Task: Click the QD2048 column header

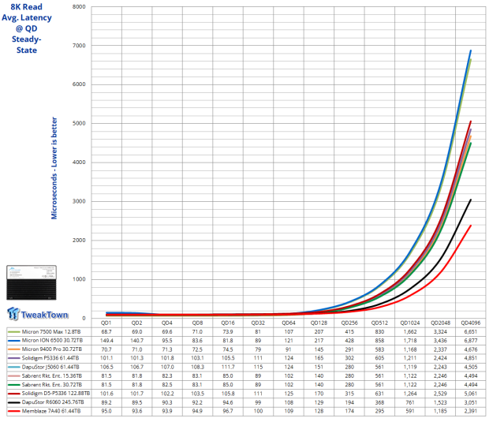Action: click(440, 323)
